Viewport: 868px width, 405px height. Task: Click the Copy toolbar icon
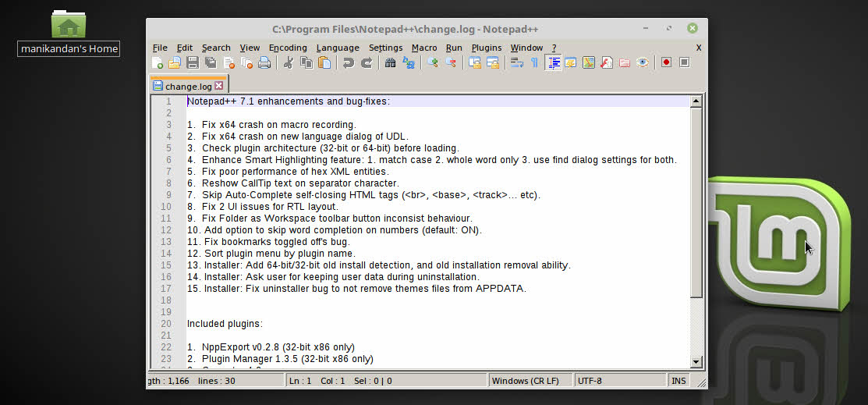306,62
